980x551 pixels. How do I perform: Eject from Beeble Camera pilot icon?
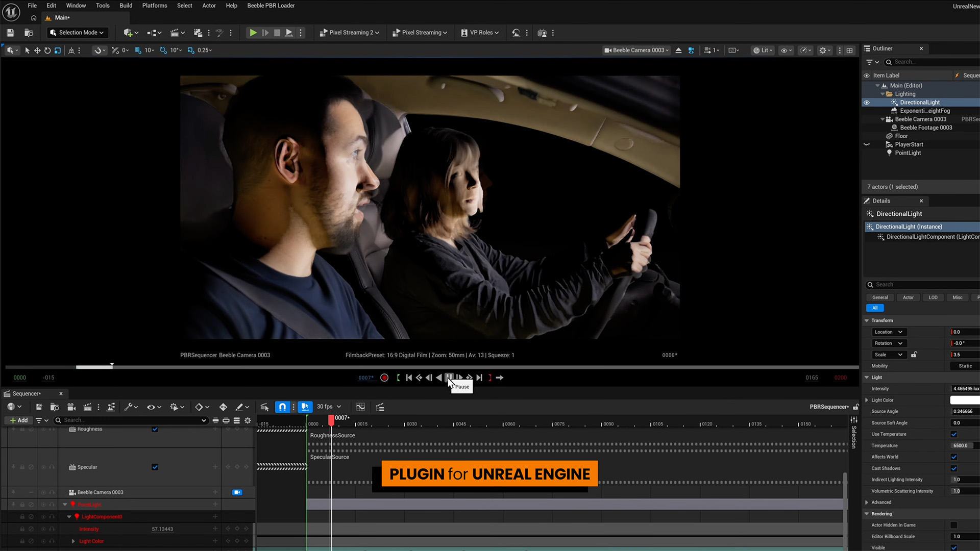pyautogui.click(x=678, y=51)
